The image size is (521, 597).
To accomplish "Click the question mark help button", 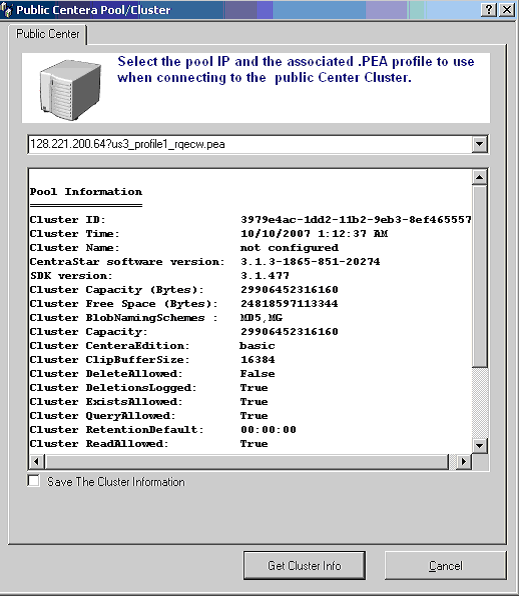I will (x=489, y=10).
